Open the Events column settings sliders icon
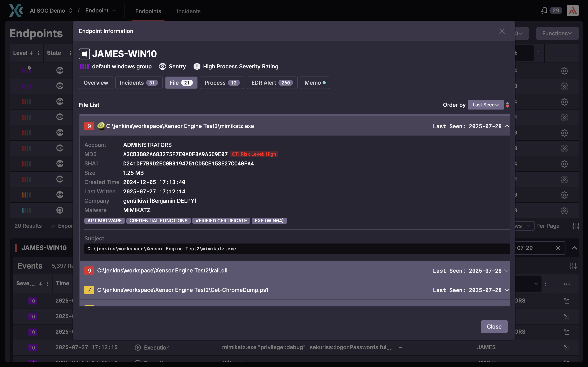Image resolution: width=588 pixels, height=367 pixels. [x=572, y=266]
